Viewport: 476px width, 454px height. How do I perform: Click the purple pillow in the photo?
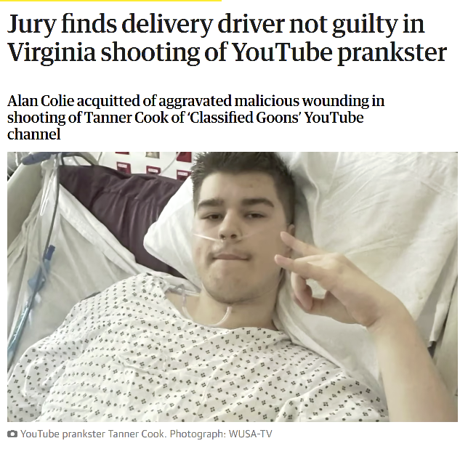point(121,209)
